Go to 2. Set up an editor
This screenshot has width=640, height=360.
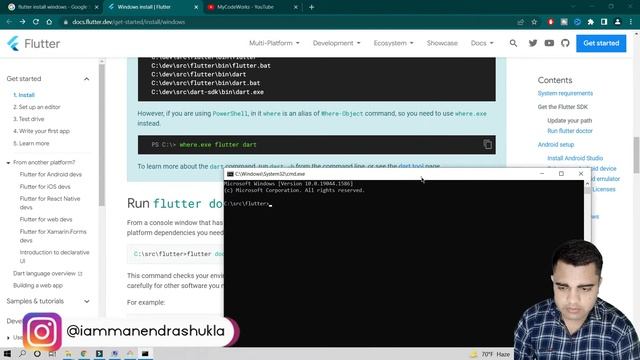point(37,107)
